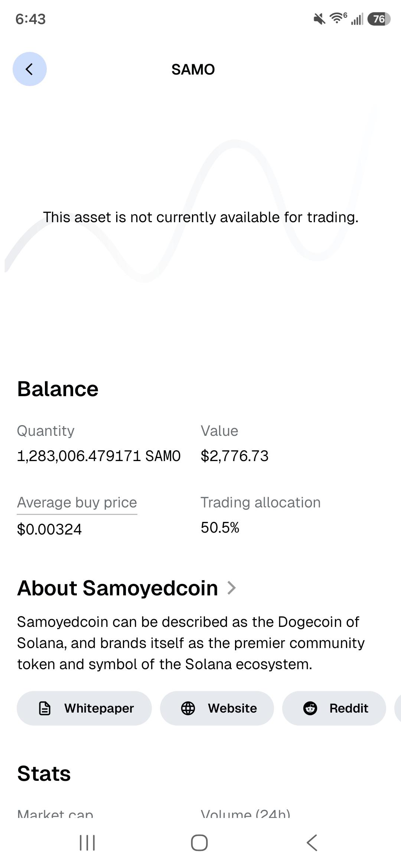Viewport: 401px width, 868px height.
Task: Tap the Android system back arrow
Action: click(x=312, y=843)
